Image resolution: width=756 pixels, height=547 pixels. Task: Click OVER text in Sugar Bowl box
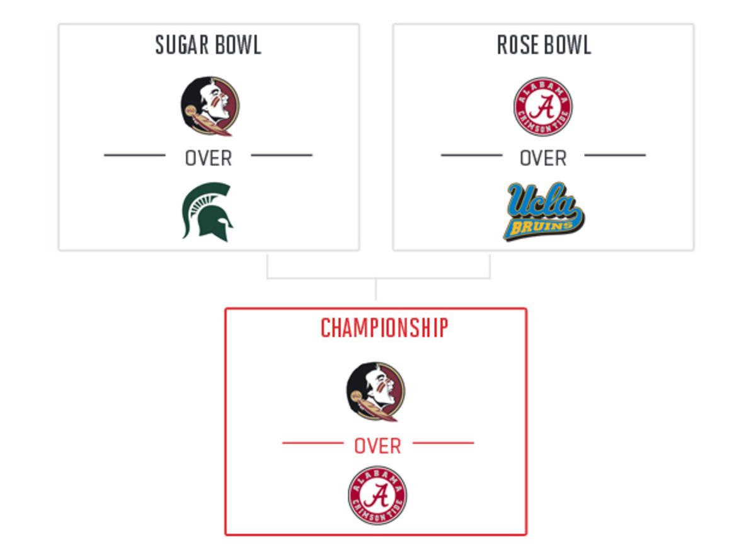click(x=208, y=159)
